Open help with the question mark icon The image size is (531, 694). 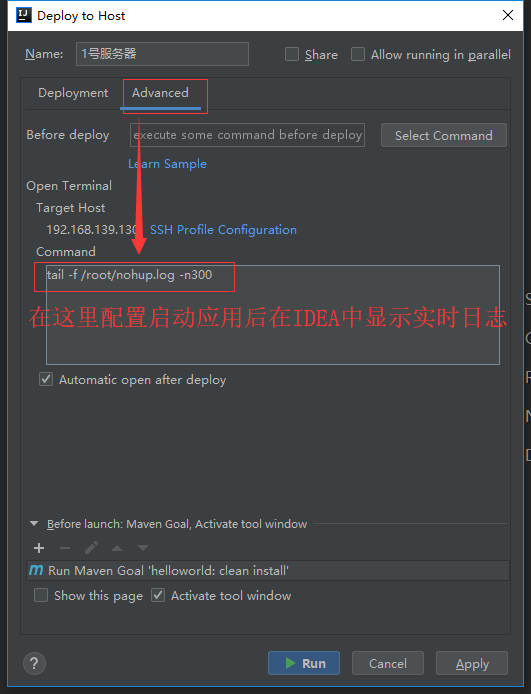[x=34, y=663]
